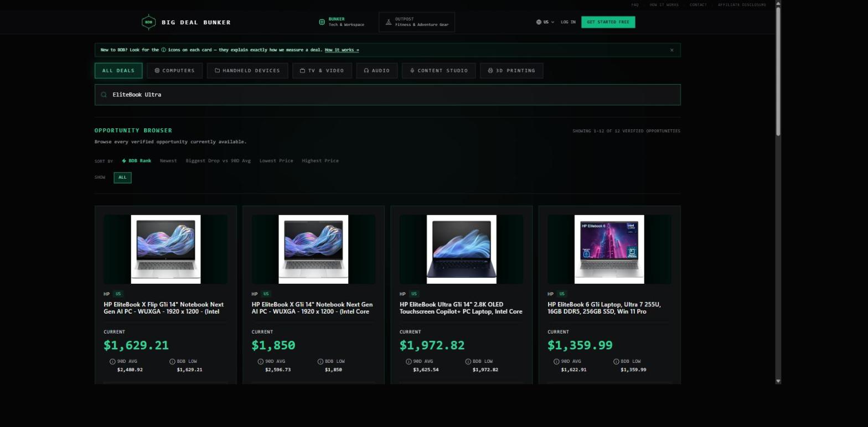Open HP EliteBook Ultra G1i 14" title
Viewport: 868px width, 427px height.
(461, 308)
